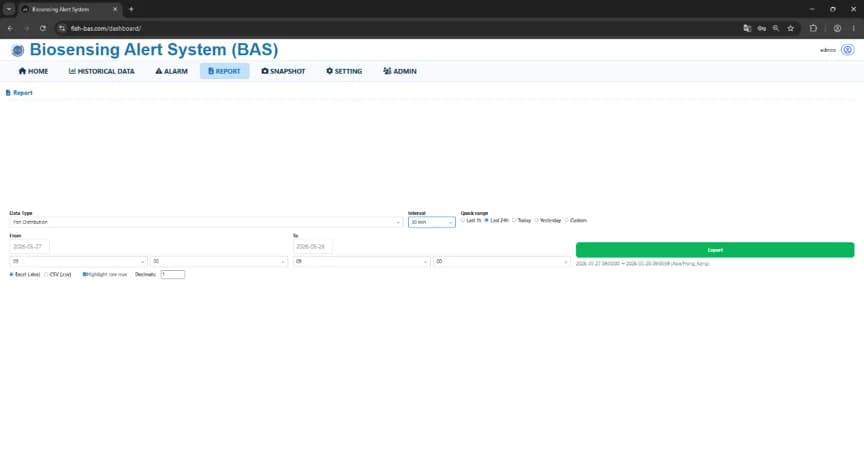Open the Interval dropdown

click(x=431, y=222)
